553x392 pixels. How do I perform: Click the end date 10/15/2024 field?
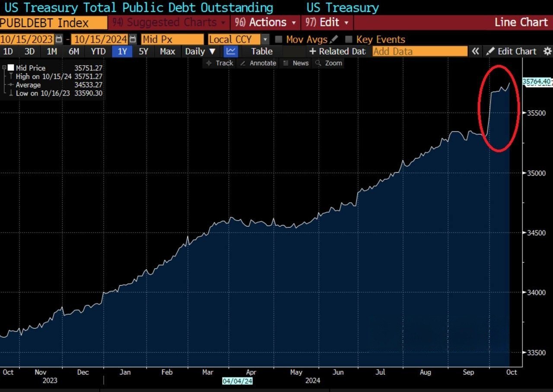(100, 39)
